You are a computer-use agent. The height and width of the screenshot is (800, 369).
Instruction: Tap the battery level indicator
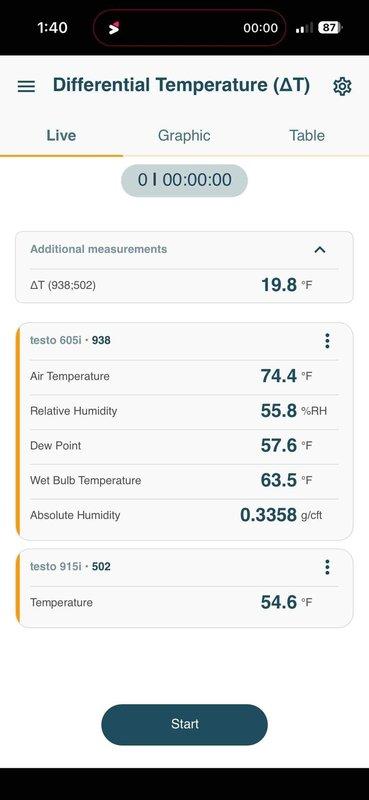click(x=330, y=28)
